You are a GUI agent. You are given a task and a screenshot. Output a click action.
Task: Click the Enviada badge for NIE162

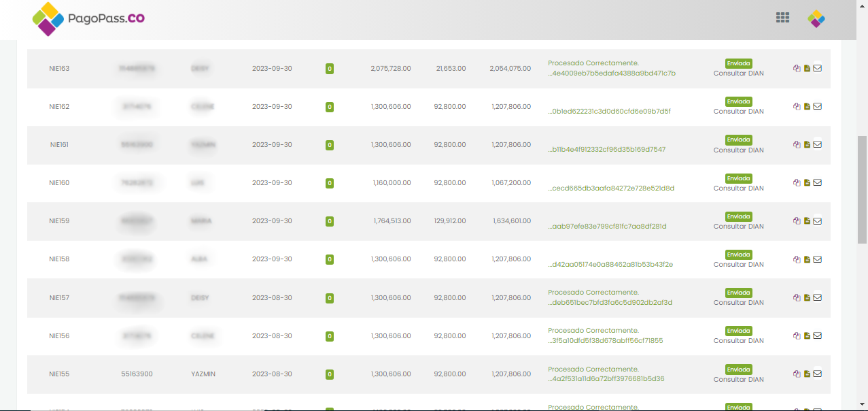[738, 101]
